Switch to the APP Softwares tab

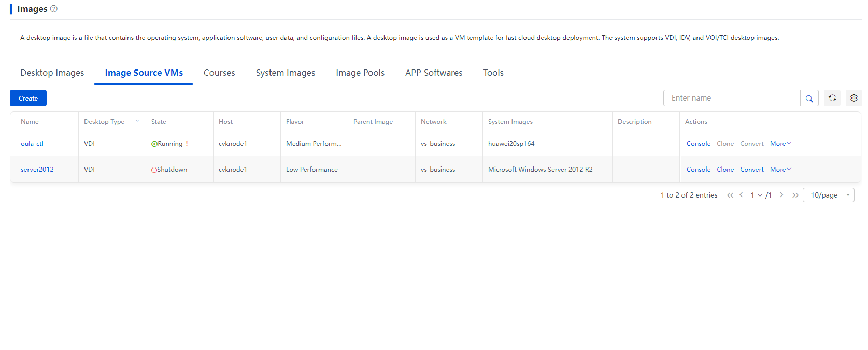434,73
